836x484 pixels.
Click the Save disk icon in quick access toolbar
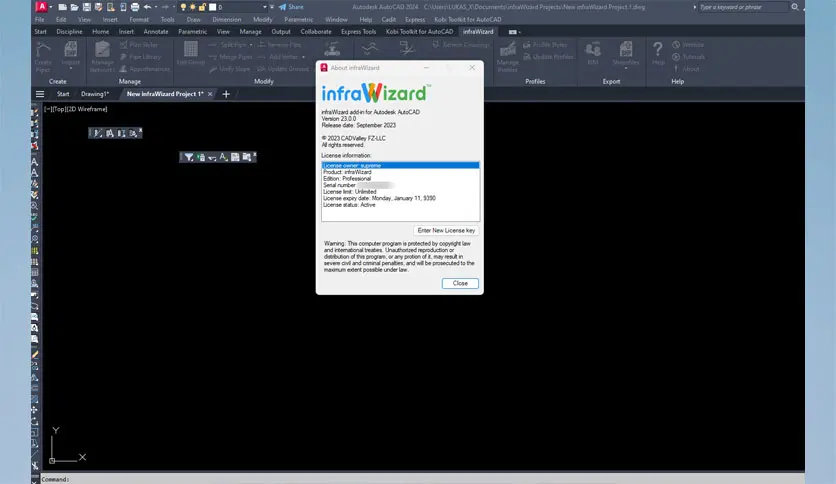(86, 7)
